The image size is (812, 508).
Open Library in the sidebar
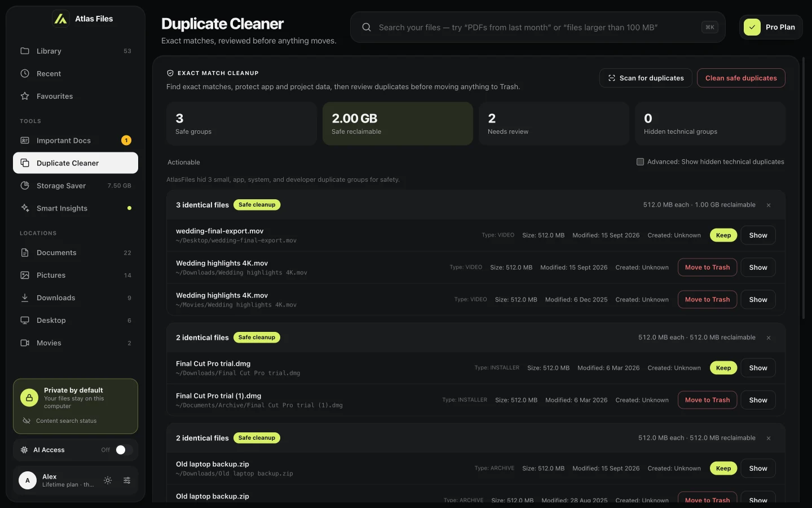76,51
